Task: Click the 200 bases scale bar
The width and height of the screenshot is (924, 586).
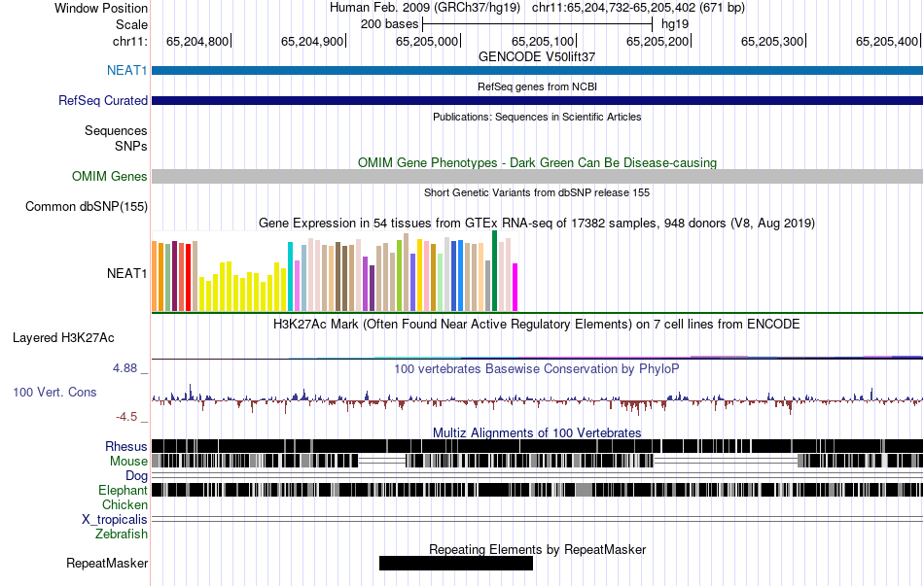Action: [538, 24]
